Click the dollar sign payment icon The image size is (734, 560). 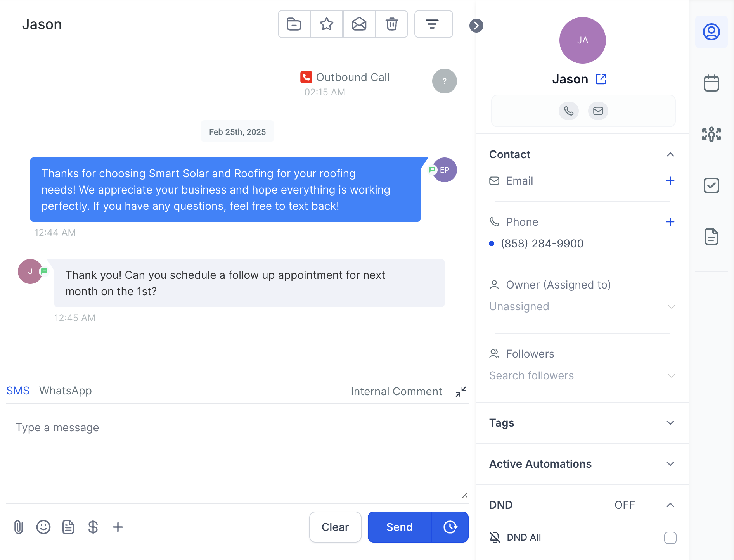tap(93, 527)
